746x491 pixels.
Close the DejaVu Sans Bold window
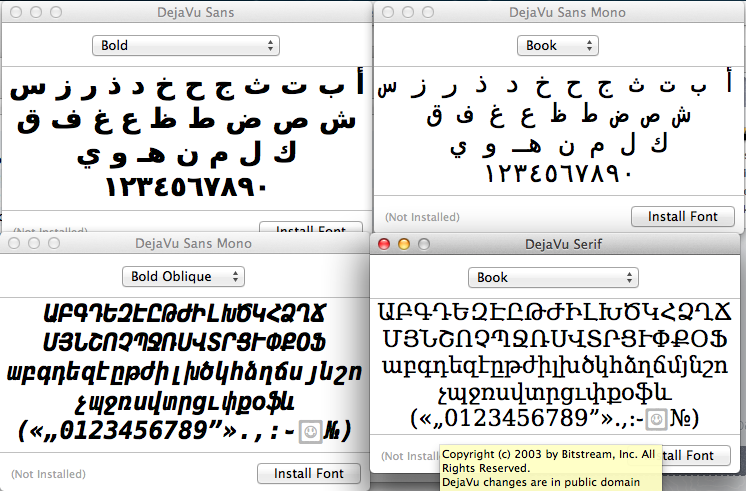(14, 13)
